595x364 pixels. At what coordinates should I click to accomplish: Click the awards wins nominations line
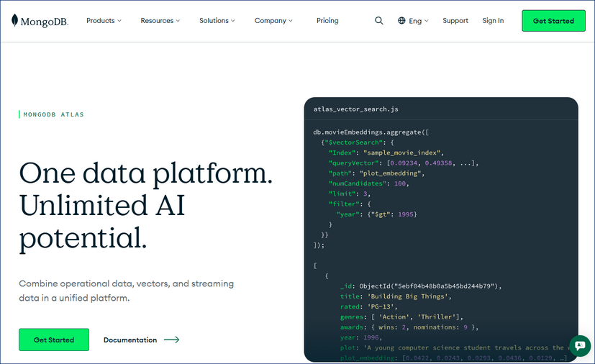409,327
